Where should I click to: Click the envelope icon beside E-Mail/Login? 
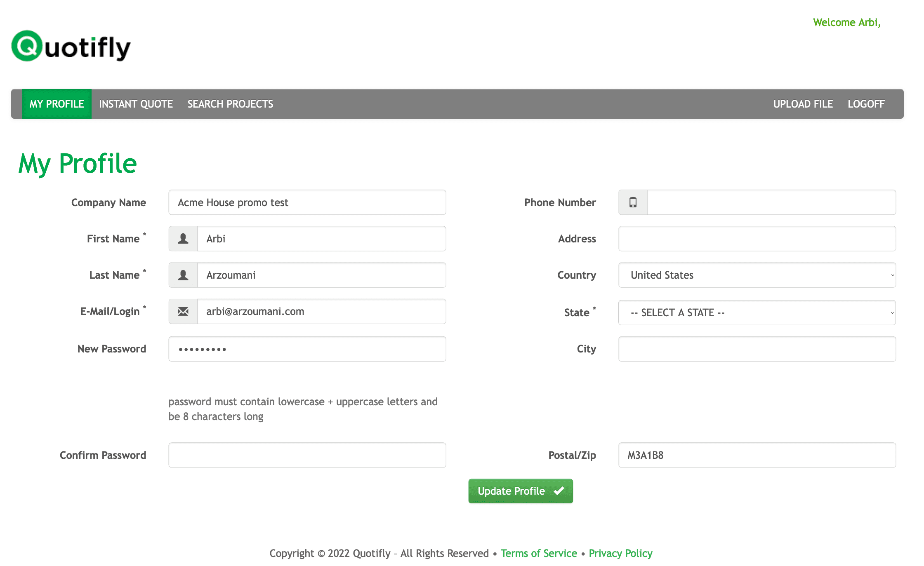(x=183, y=311)
